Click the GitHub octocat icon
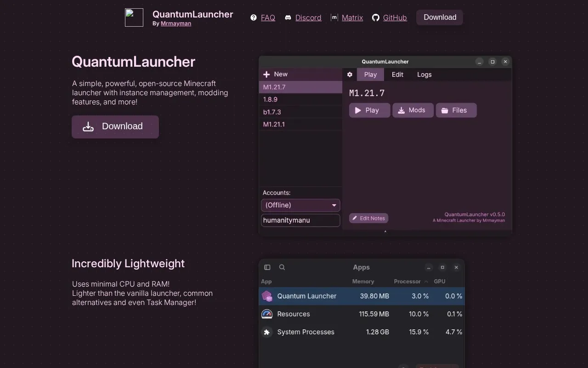 376,17
